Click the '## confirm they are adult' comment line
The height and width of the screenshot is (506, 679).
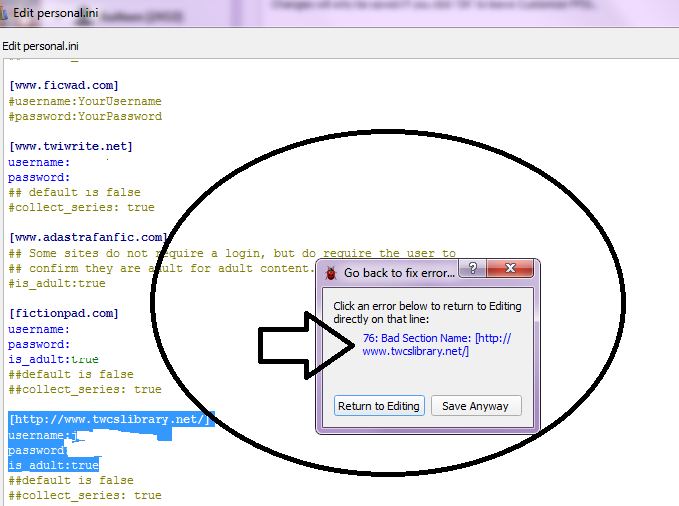click(160, 269)
